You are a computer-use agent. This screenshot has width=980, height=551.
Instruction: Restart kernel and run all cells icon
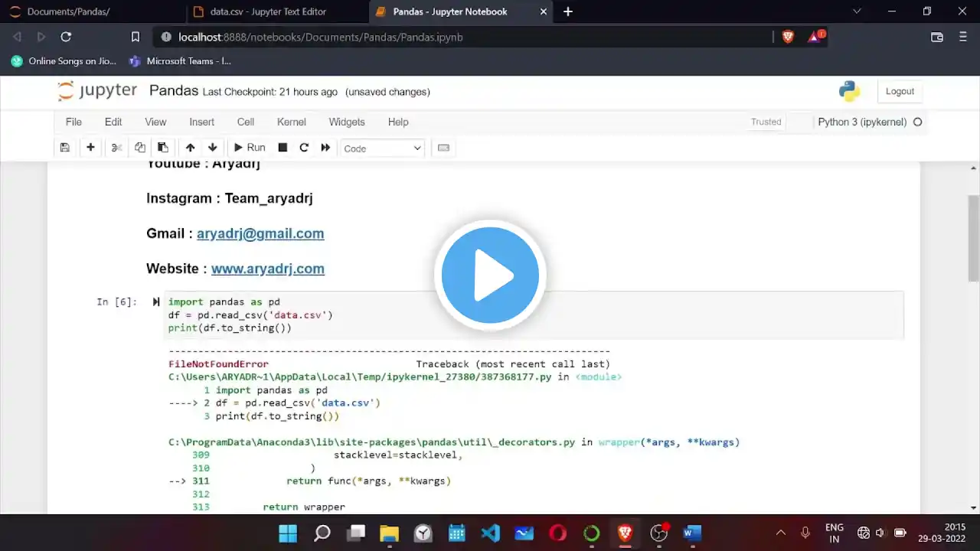325,148
